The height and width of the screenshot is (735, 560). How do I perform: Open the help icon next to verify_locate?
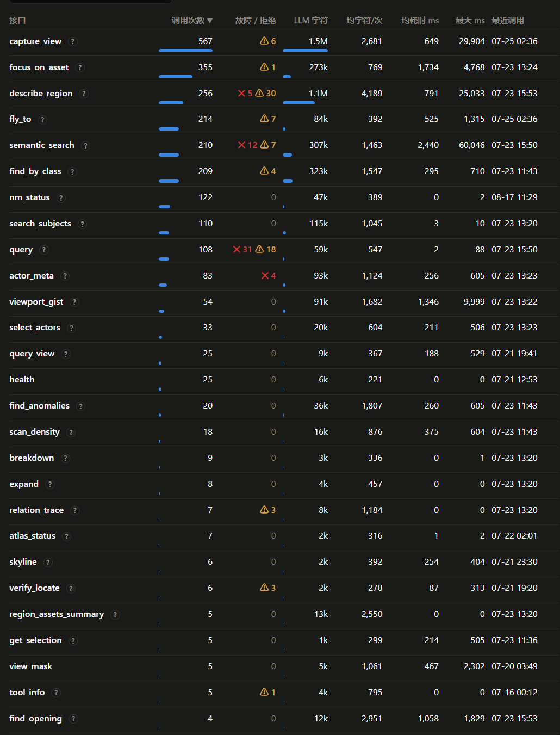pyautogui.click(x=71, y=589)
